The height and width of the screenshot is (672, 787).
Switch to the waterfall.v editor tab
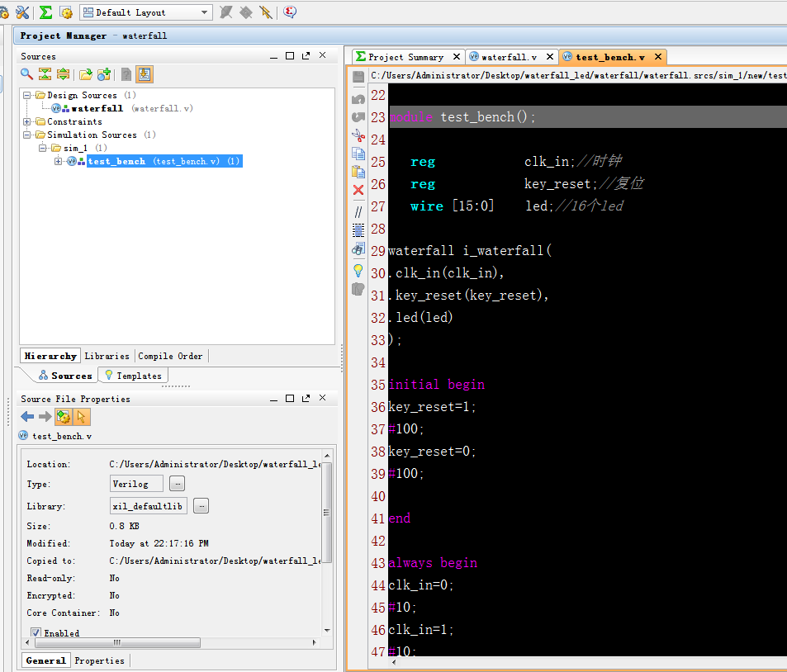click(x=509, y=57)
